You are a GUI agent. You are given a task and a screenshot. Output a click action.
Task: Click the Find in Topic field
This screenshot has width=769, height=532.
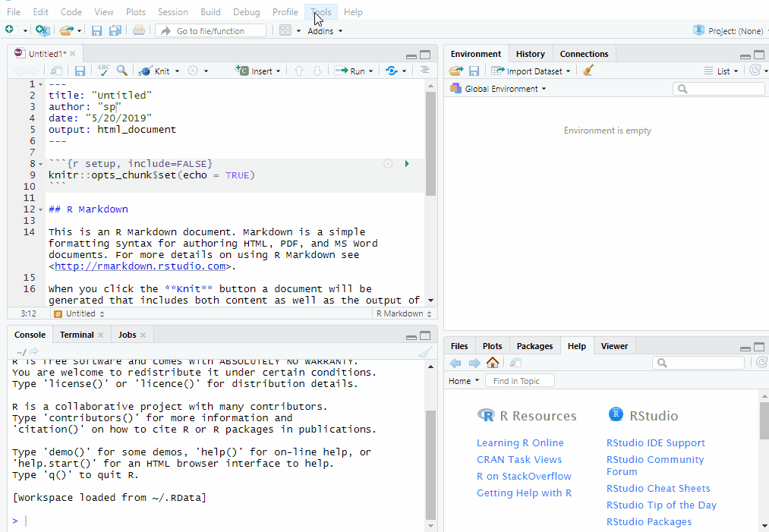pos(520,381)
